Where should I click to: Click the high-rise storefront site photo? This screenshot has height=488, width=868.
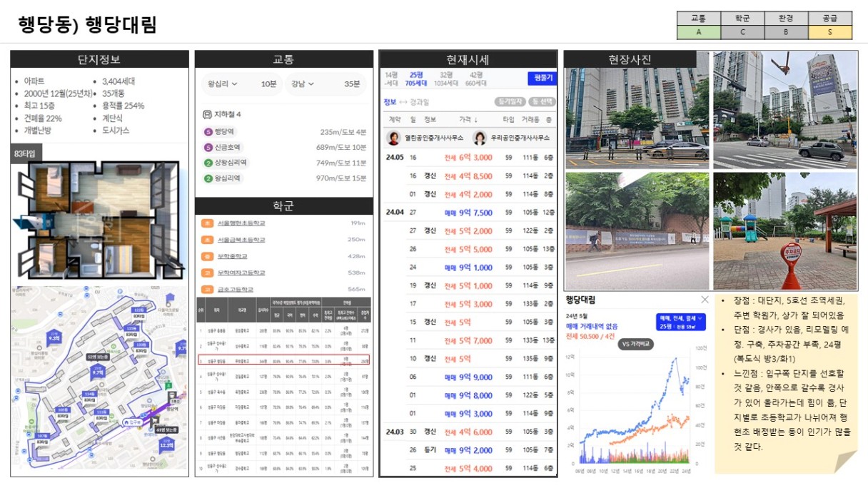pyautogui.click(x=637, y=109)
